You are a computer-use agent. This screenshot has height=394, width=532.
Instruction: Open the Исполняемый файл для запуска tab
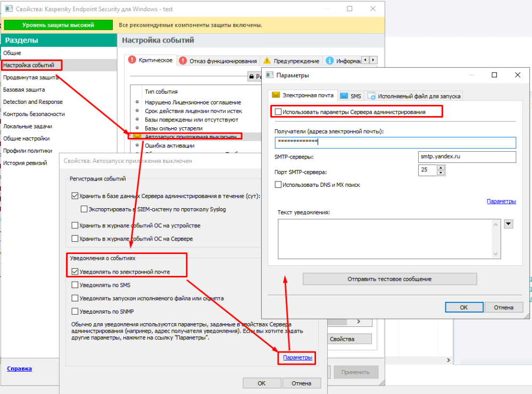[414, 96]
